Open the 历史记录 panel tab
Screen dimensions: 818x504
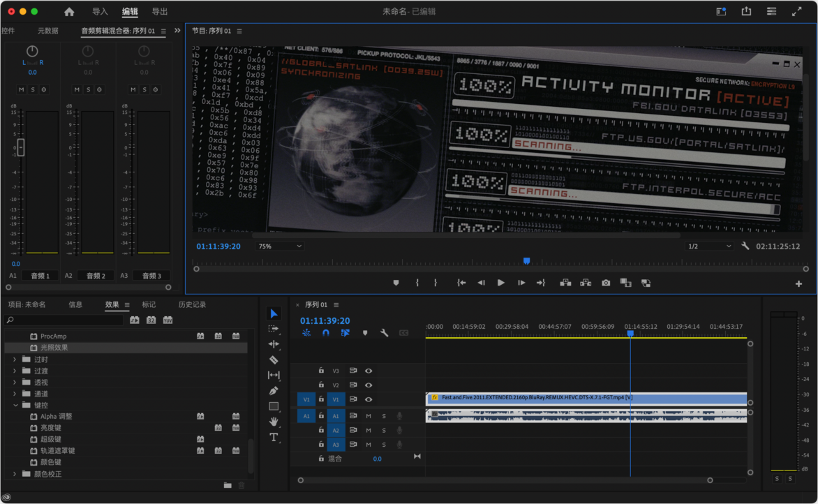[192, 304]
